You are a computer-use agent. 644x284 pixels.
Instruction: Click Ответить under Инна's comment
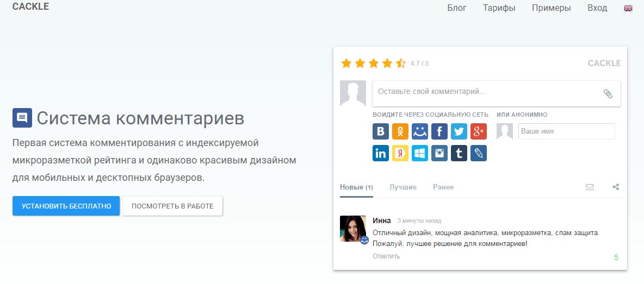[x=386, y=256]
